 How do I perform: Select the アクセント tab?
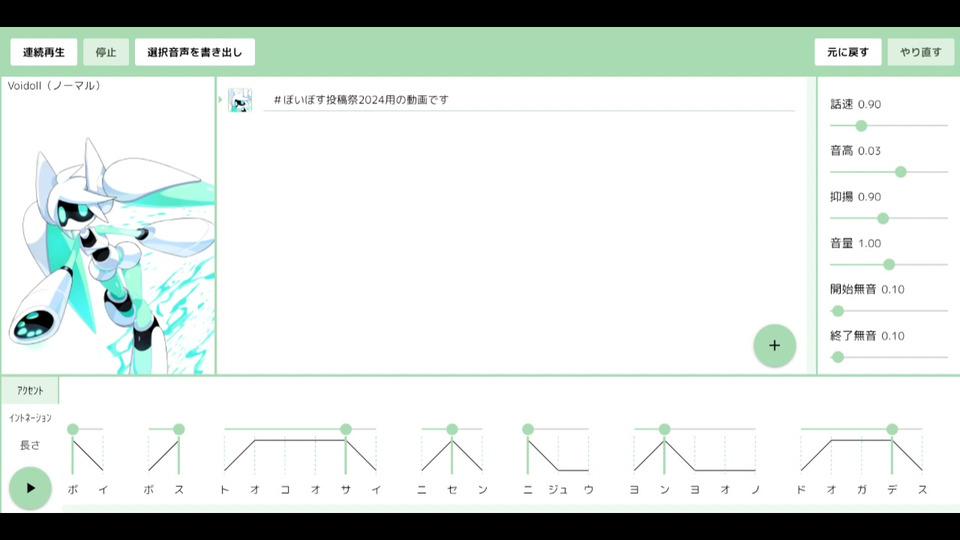tap(30, 391)
